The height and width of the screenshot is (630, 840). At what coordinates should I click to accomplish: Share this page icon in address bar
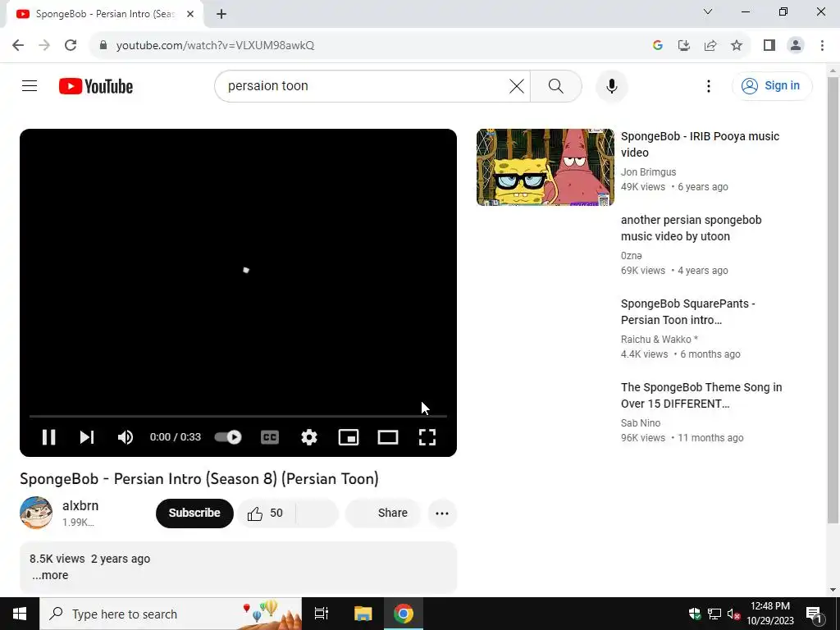pos(710,45)
